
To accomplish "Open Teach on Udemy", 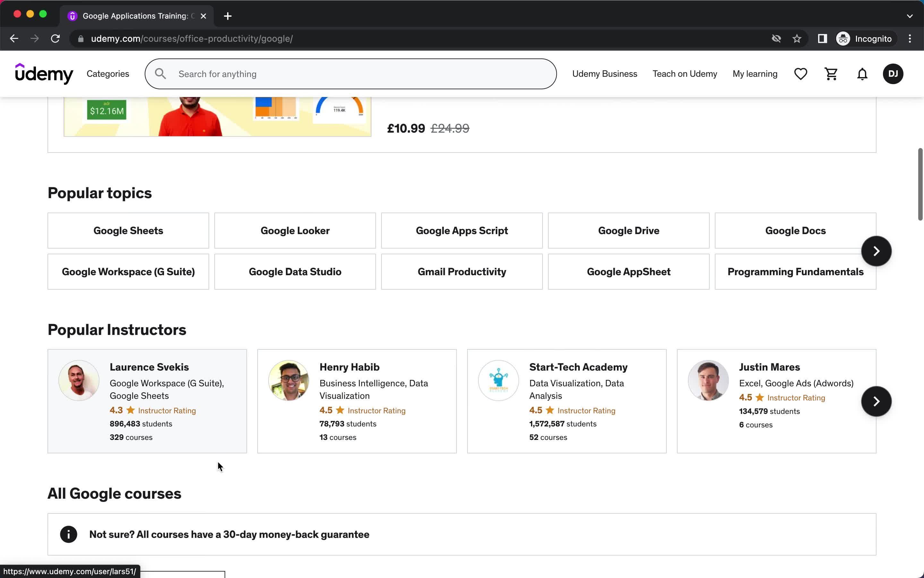I will coord(685,74).
